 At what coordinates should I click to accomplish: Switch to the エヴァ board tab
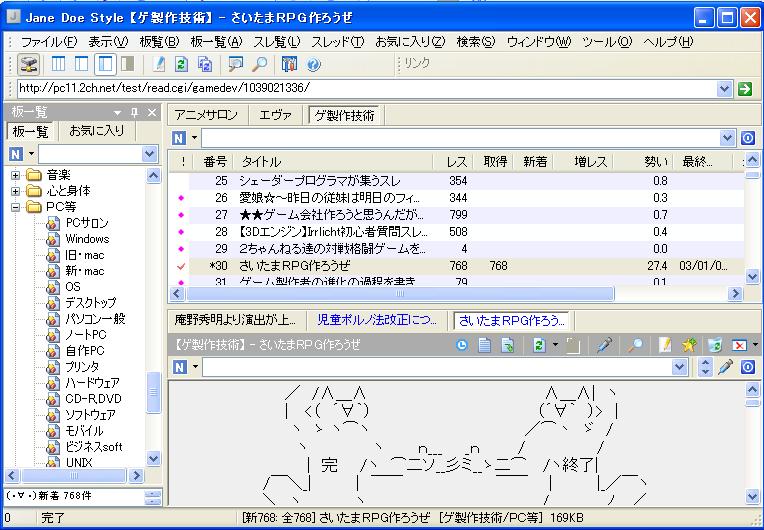pyautogui.click(x=275, y=115)
